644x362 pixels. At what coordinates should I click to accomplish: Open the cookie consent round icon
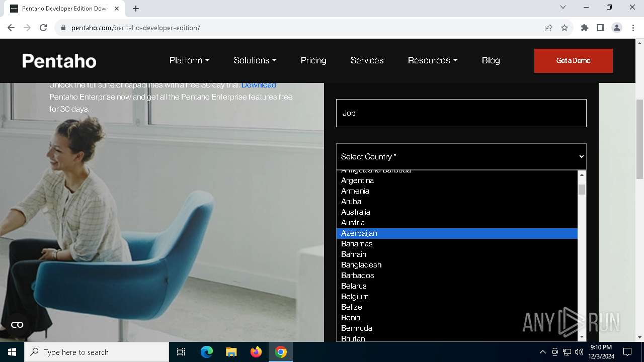17,325
